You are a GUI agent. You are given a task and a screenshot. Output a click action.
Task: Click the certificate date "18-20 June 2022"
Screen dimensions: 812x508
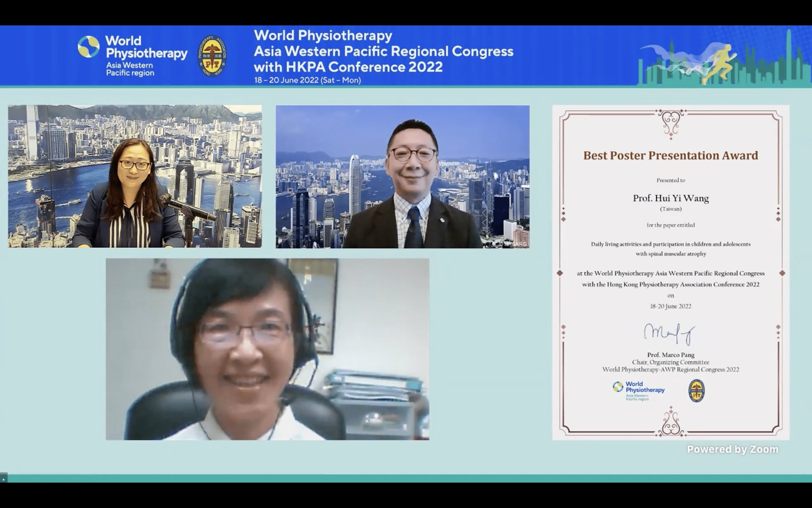[x=671, y=306]
